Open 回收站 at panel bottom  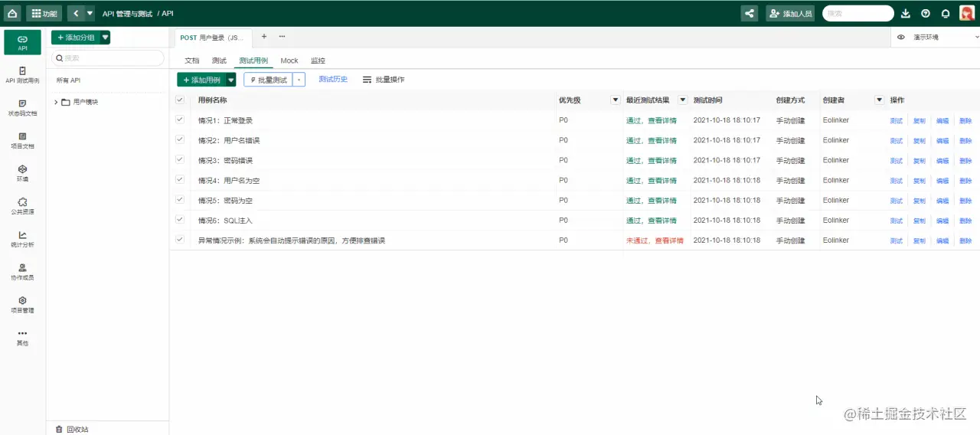tap(72, 429)
